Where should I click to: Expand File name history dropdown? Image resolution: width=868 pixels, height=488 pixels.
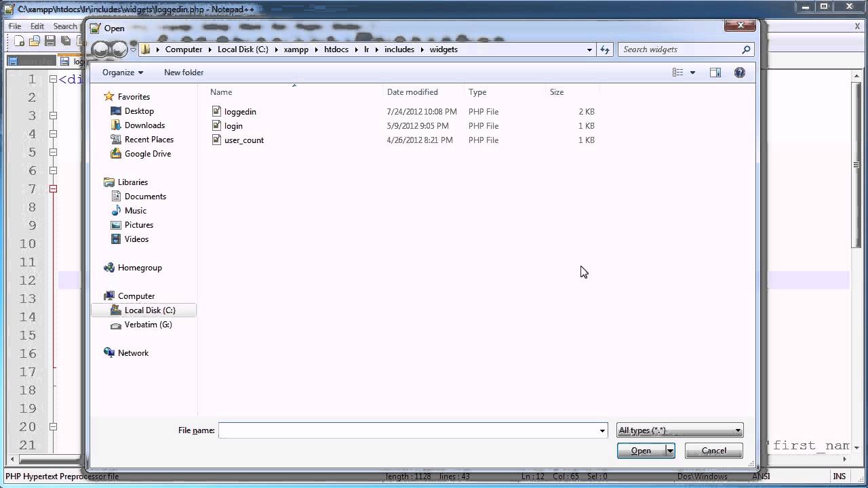pos(602,430)
